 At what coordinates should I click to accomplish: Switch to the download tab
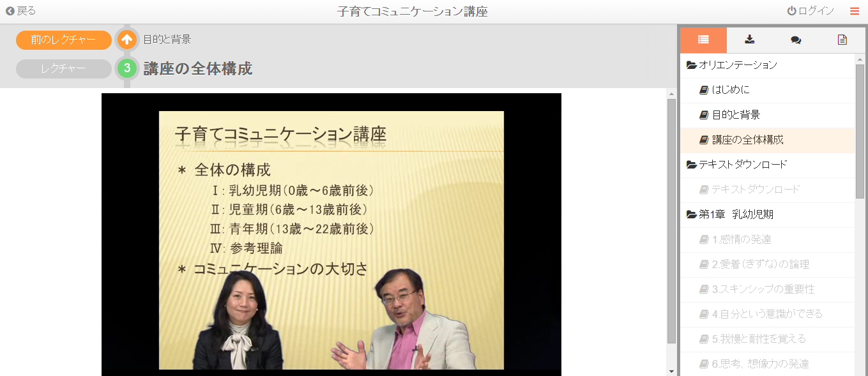click(750, 40)
